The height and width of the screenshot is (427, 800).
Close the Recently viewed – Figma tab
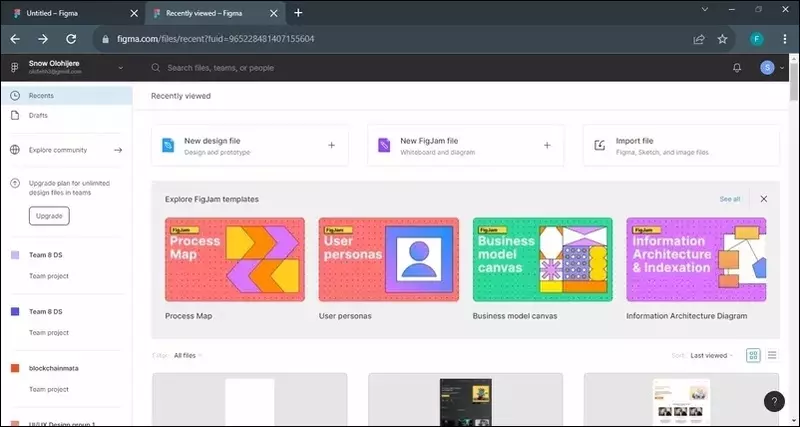point(274,13)
